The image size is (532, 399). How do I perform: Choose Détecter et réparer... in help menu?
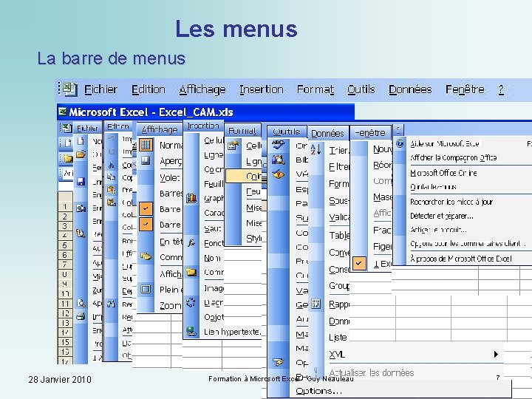(441, 216)
